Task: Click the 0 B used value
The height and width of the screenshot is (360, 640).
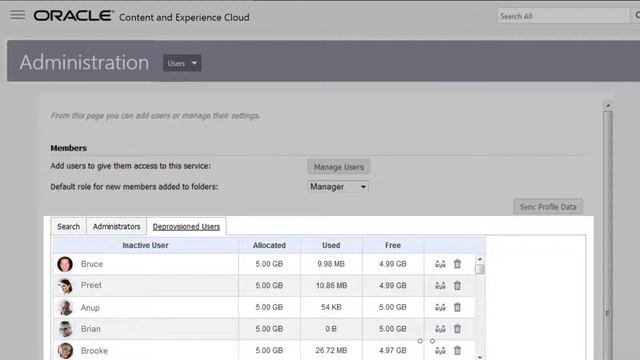Action: pyautogui.click(x=331, y=329)
